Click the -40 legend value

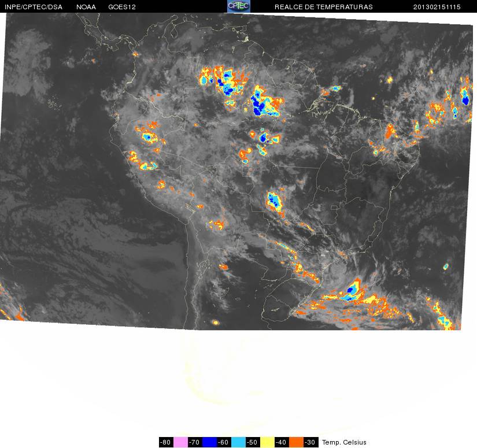[x=282, y=442]
